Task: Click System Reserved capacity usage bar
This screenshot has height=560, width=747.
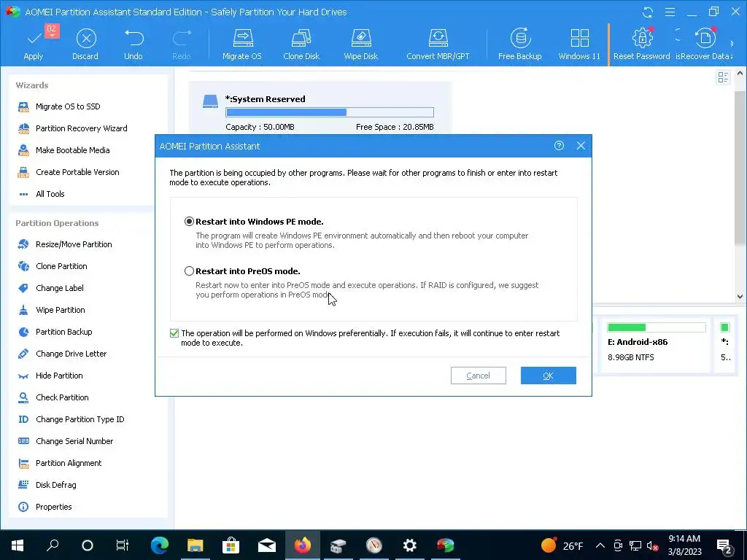Action: coord(330,112)
